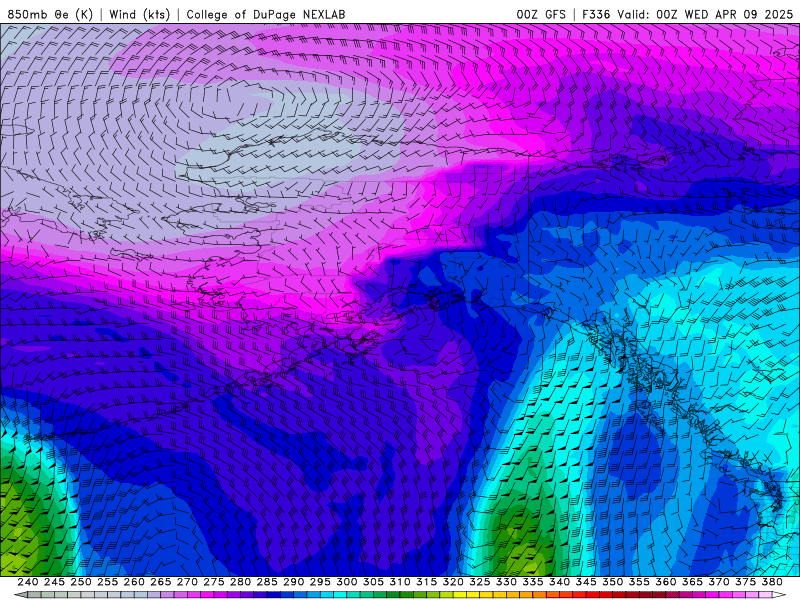800x600 pixels.
Task: Click the "Wind (kts)" label in header
Action: tap(139, 14)
